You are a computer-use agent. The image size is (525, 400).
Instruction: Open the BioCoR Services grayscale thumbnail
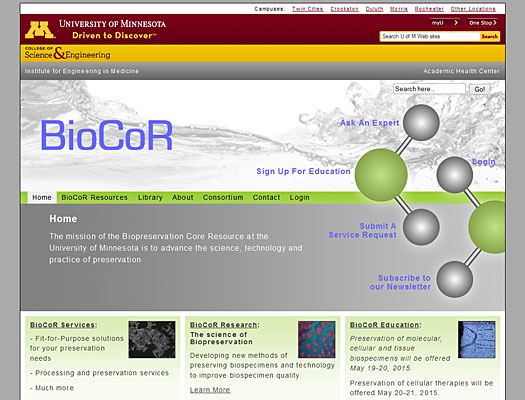(x=152, y=339)
